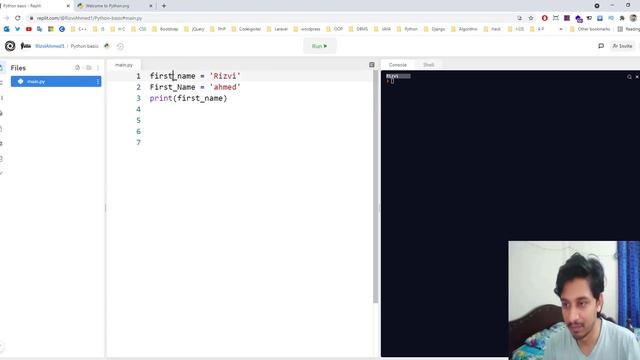Image resolution: width=640 pixels, height=360 pixels.
Task: Click line number 7 in the editor gutter
Action: click(x=138, y=142)
